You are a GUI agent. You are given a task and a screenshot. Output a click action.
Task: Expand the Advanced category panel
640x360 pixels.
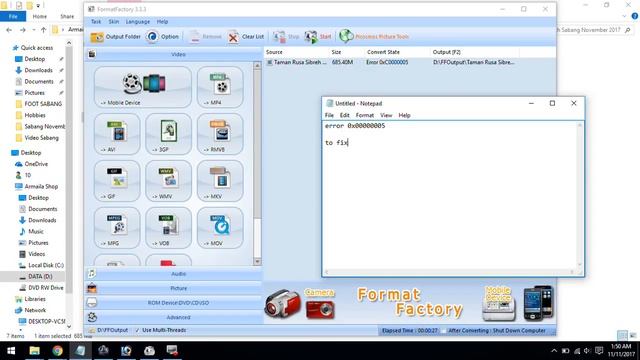click(173, 317)
